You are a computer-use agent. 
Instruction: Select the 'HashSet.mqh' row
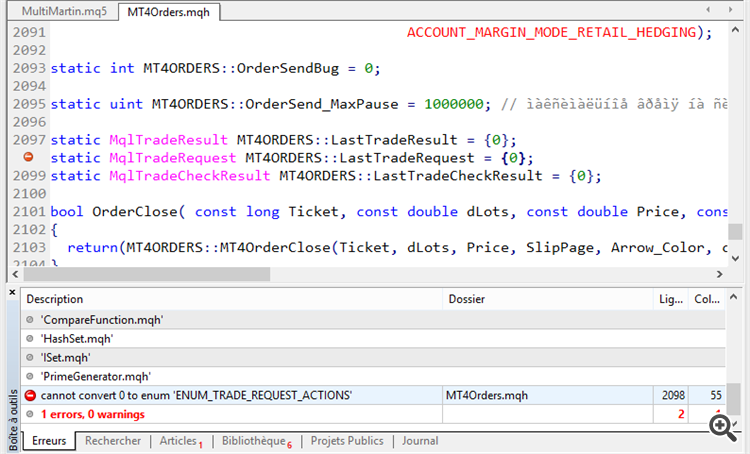tap(373, 339)
